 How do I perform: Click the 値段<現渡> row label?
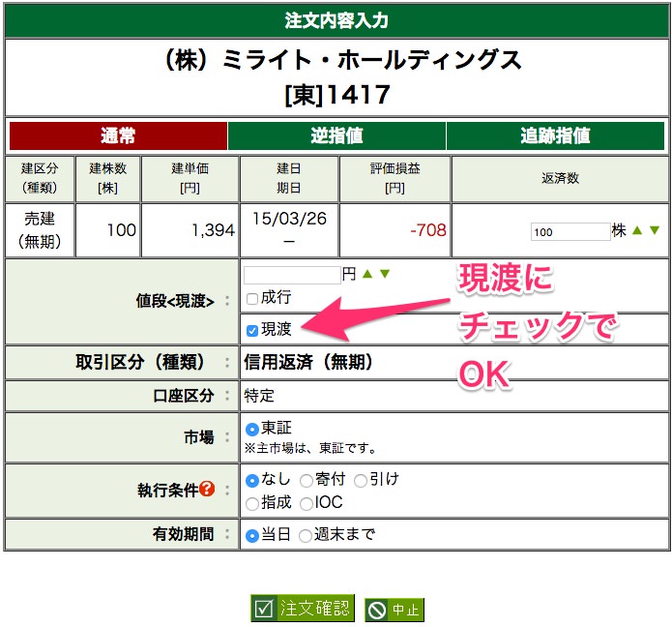(x=175, y=302)
